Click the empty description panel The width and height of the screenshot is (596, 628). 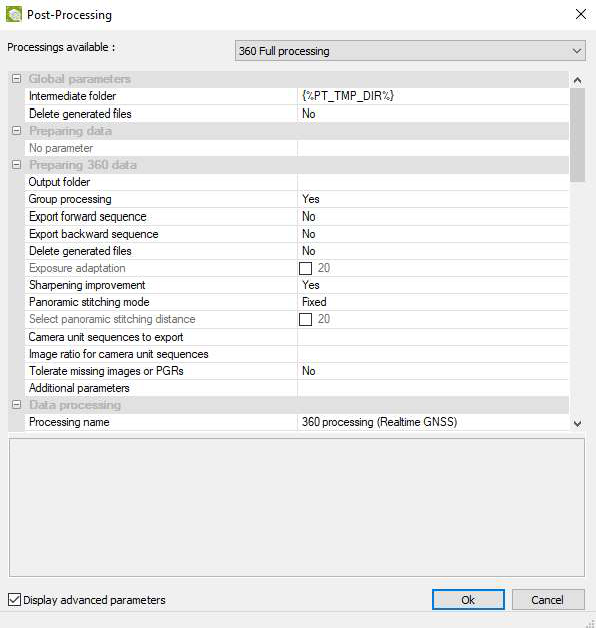pyautogui.click(x=297, y=507)
